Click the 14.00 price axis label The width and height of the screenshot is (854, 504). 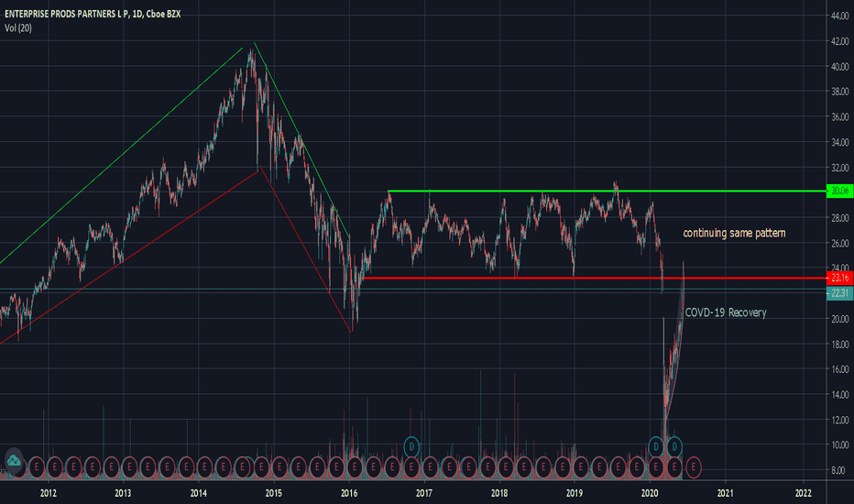tap(840, 394)
